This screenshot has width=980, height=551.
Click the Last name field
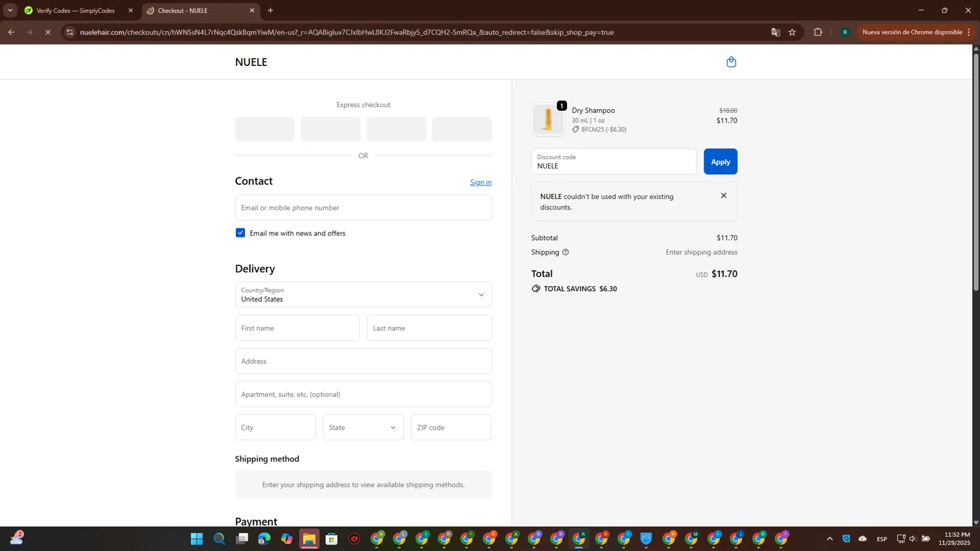pyautogui.click(x=429, y=328)
